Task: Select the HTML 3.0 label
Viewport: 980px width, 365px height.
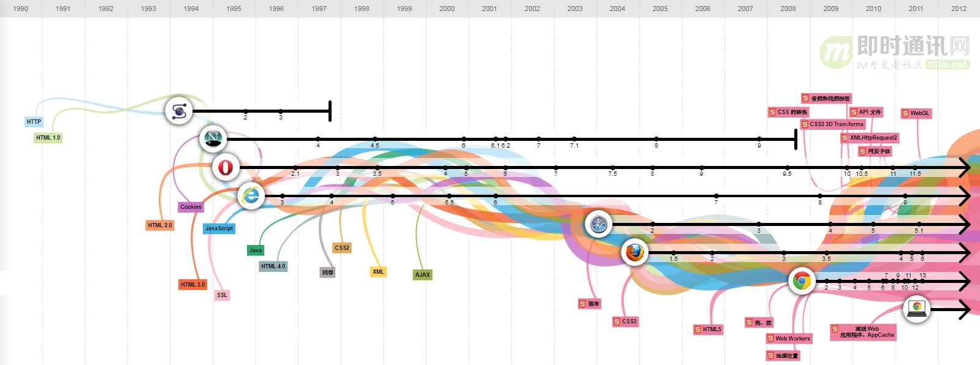Action: (193, 285)
